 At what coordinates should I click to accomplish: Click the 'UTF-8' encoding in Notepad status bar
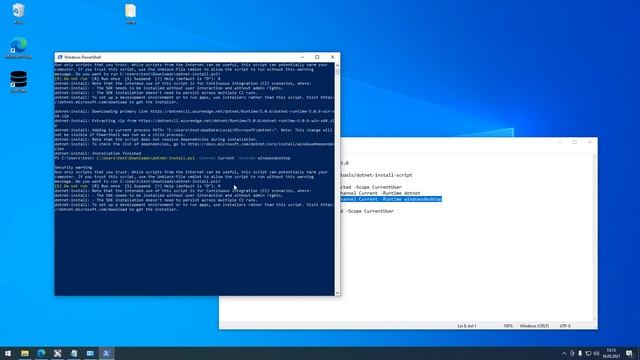pos(565,326)
